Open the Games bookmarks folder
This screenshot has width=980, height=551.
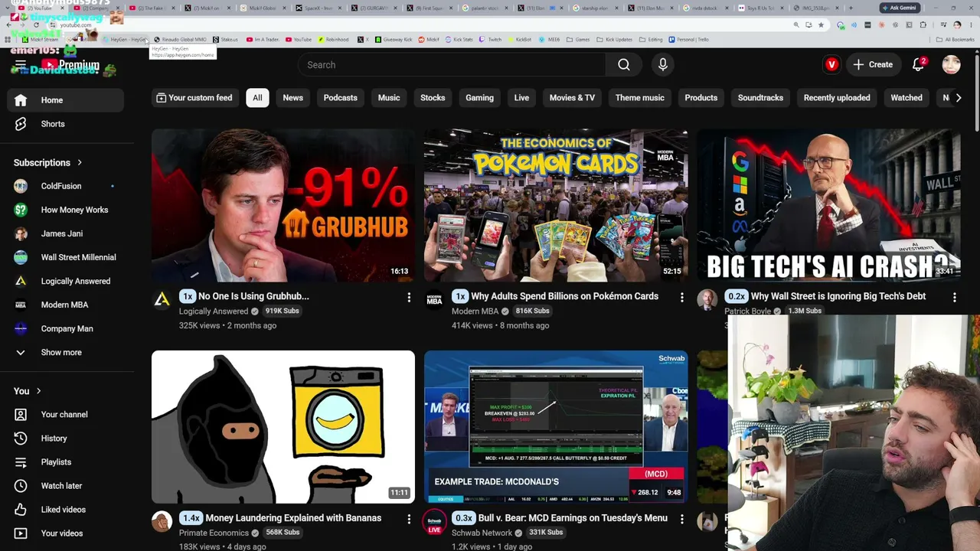coord(578,40)
